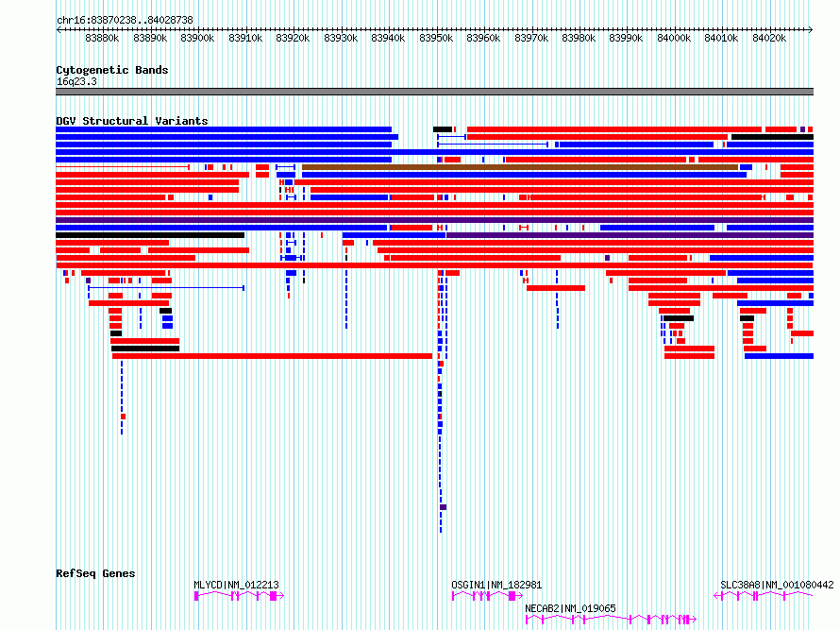Screen dimensions: 840x630
Task: Click the 83970k ruler tick label
Action: [531, 38]
